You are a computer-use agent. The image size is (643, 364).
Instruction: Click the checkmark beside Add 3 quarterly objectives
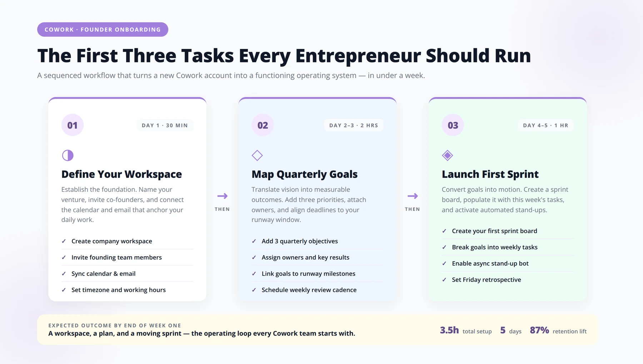click(254, 241)
